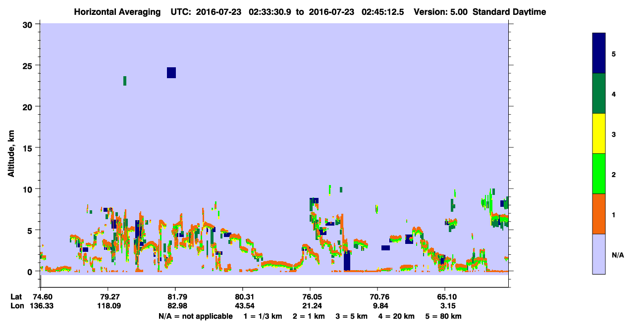The width and height of the screenshot is (644, 330).
Task: Click the '3 = 5 km' legend note
Action: coord(352,316)
